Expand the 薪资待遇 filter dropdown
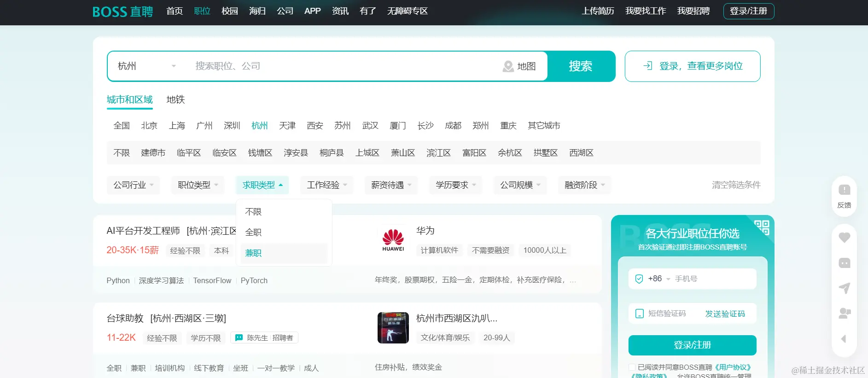 pyautogui.click(x=391, y=185)
